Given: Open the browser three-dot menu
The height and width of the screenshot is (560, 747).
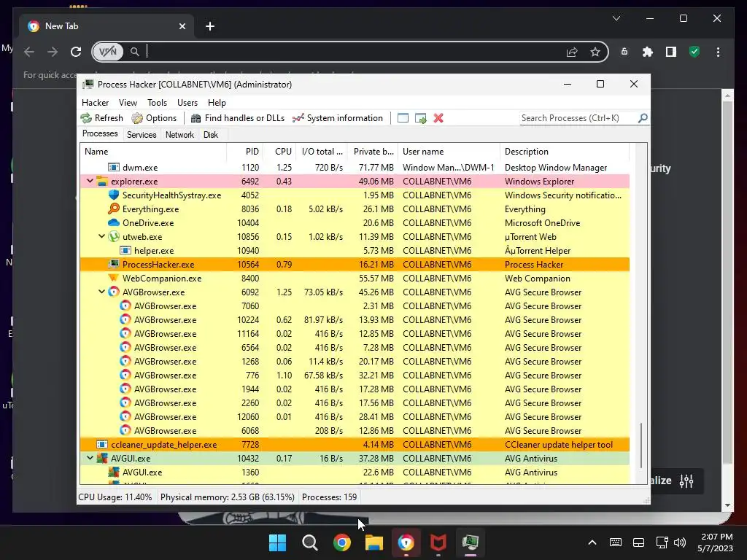Looking at the screenshot, I should pyautogui.click(x=718, y=52).
